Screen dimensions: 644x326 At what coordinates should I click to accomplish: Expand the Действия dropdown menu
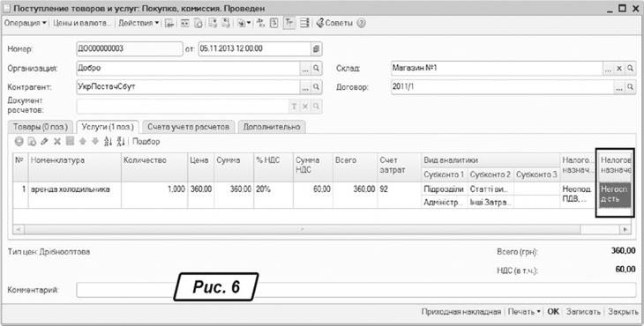(x=139, y=24)
